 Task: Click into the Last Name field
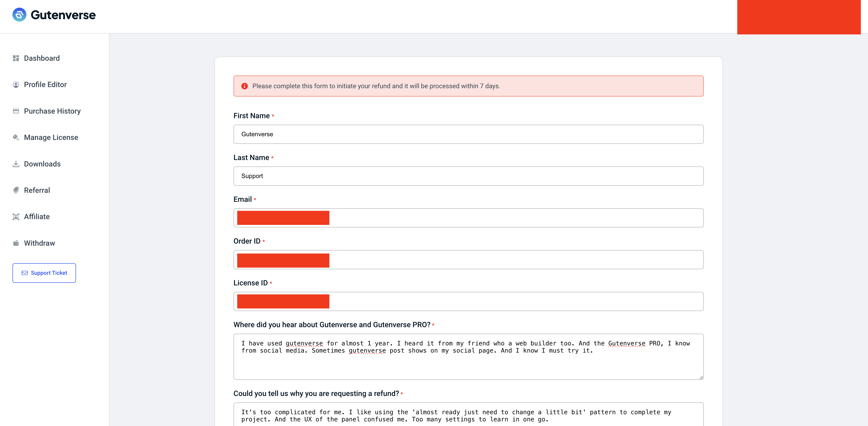[468, 176]
